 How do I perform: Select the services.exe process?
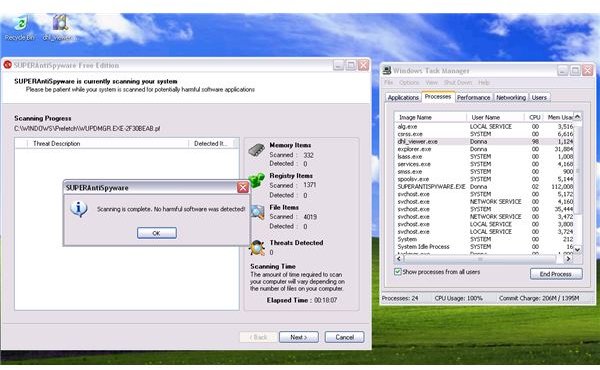484,164
